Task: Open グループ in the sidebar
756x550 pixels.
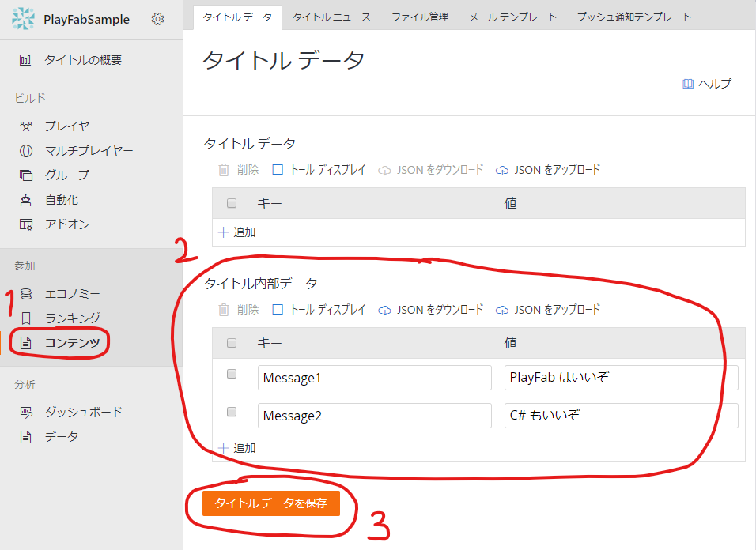Action: coord(67,175)
